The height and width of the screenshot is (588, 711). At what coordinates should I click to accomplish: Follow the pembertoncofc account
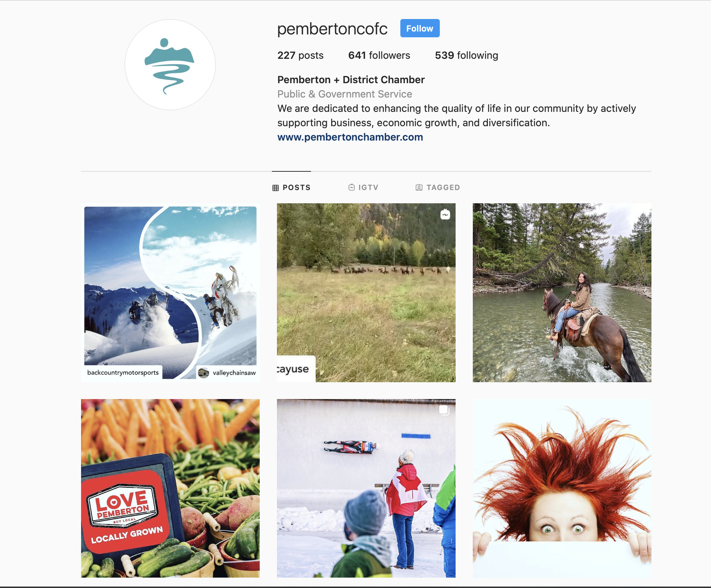click(420, 28)
